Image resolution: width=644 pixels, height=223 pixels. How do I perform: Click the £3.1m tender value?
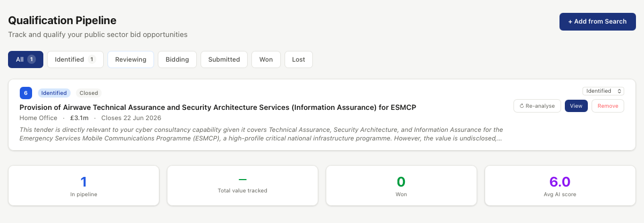[x=79, y=118]
